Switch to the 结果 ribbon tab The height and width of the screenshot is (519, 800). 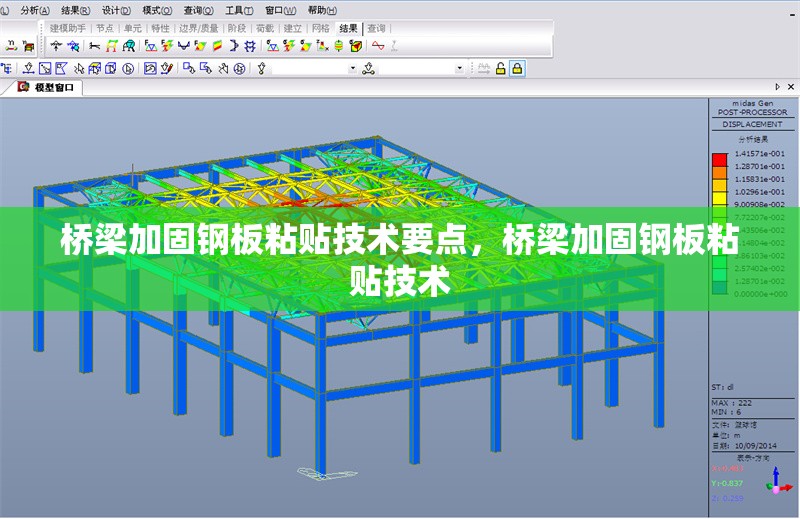point(347,28)
